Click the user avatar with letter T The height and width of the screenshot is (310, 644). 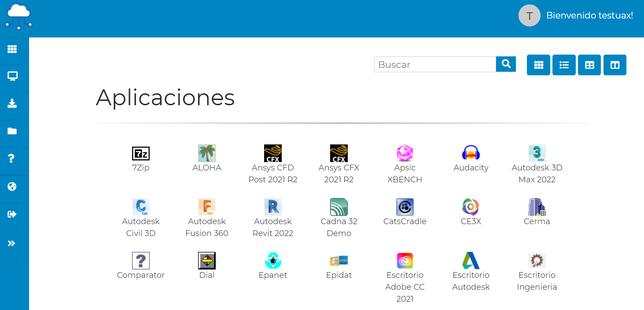[x=530, y=15]
